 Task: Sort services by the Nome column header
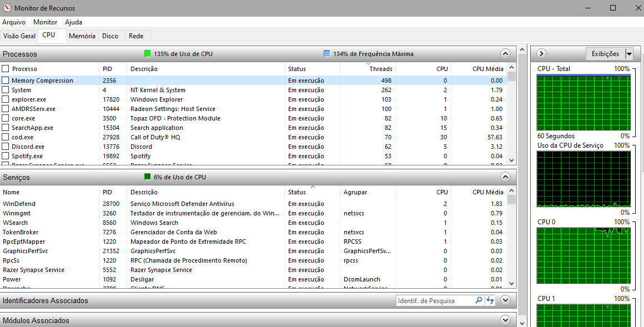pyautogui.click(x=50, y=192)
